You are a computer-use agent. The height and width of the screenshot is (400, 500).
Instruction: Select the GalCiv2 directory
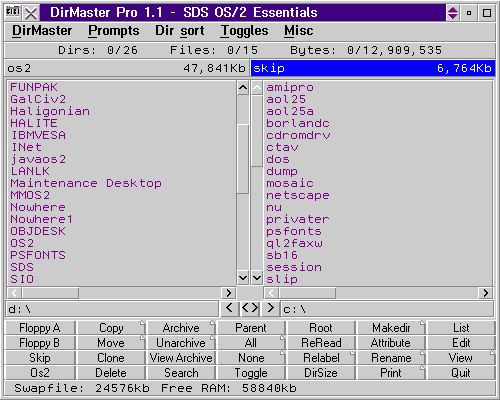(x=38, y=99)
